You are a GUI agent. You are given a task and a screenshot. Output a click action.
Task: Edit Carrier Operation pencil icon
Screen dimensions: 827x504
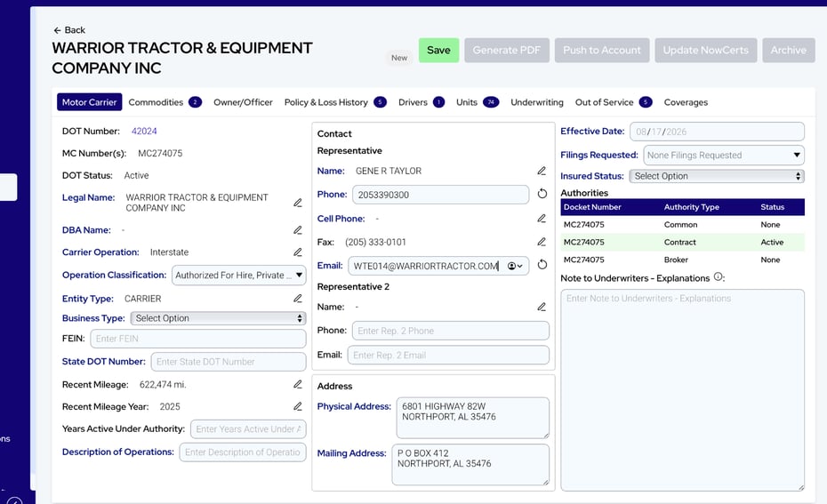(x=298, y=252)
